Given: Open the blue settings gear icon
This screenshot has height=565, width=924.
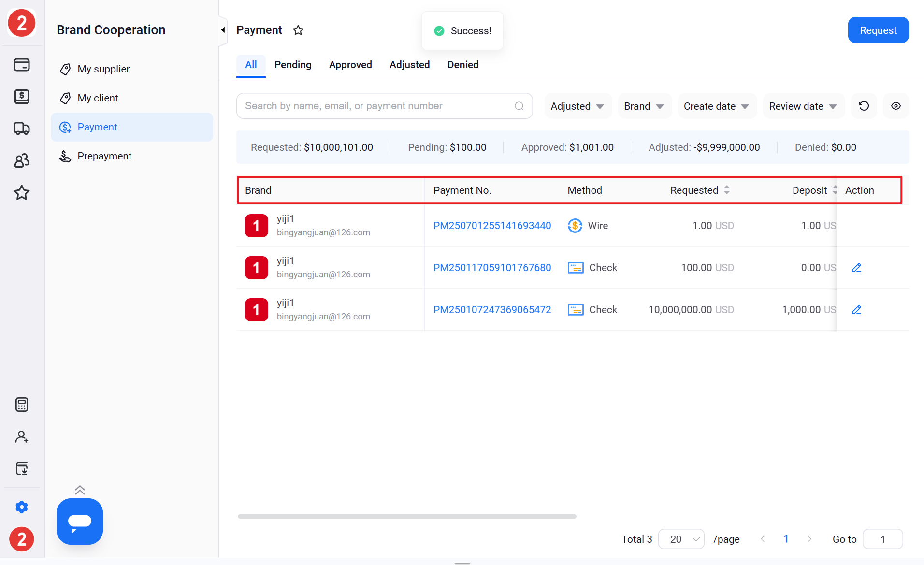Looking at the screenshot, I should (22, 507).
